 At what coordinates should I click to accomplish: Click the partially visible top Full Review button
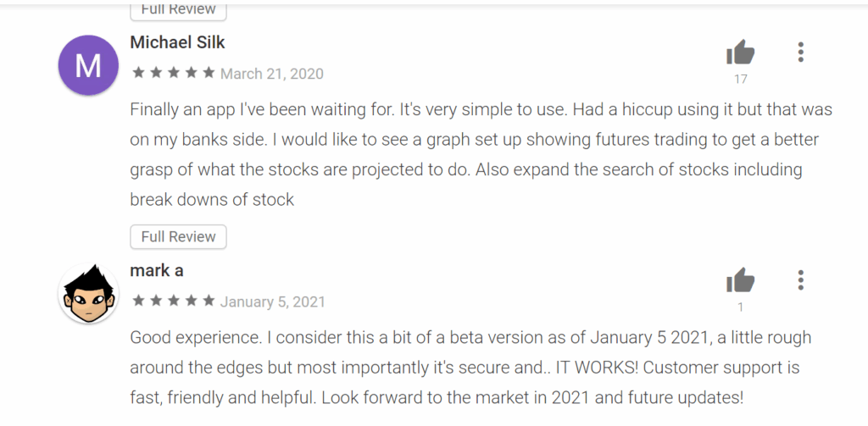pyautogui.click(x=178, y=8)
